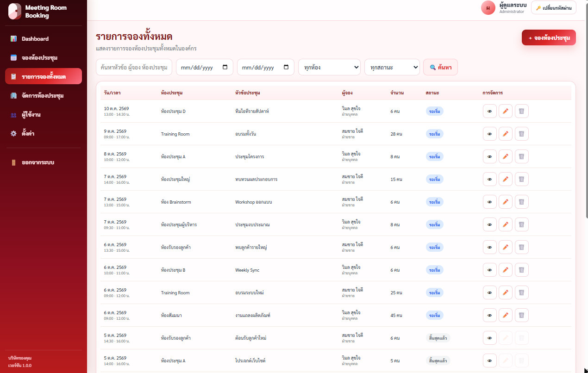Delete the Weekly Sync booking

pyautogui.click(x=522, y=270)
